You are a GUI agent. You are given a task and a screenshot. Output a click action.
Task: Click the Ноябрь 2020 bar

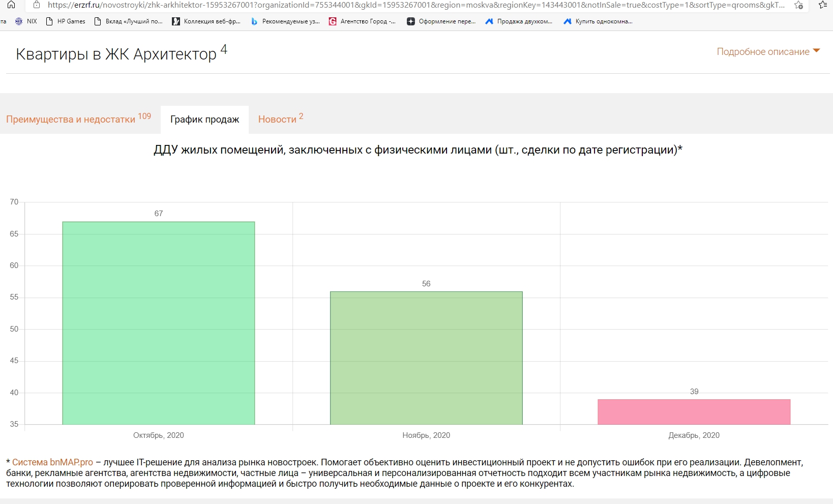tap(426, 358)
